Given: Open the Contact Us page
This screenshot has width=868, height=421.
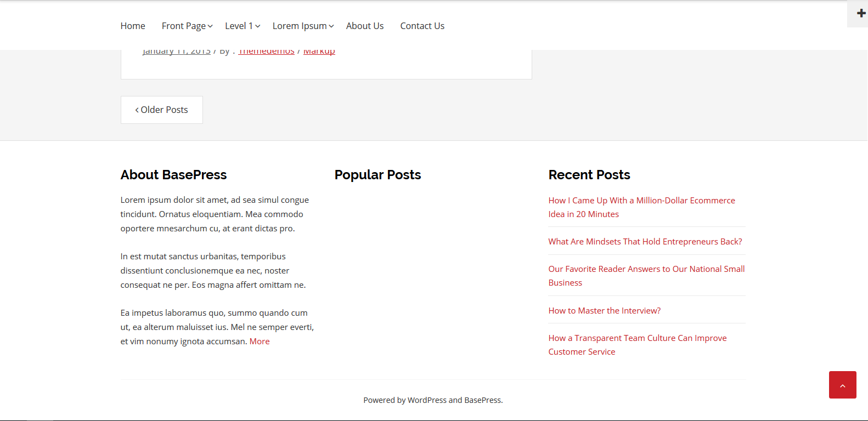Looking at the screenshot, I should (422, 26).
